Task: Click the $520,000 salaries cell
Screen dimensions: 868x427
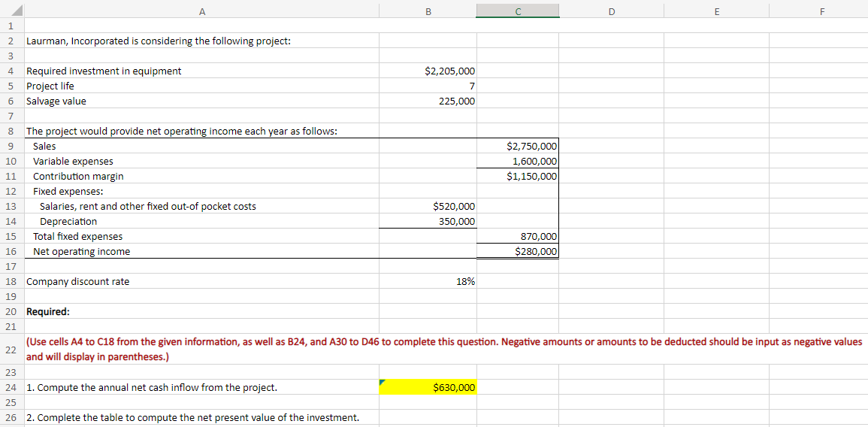Action: (x=428, y=207)
